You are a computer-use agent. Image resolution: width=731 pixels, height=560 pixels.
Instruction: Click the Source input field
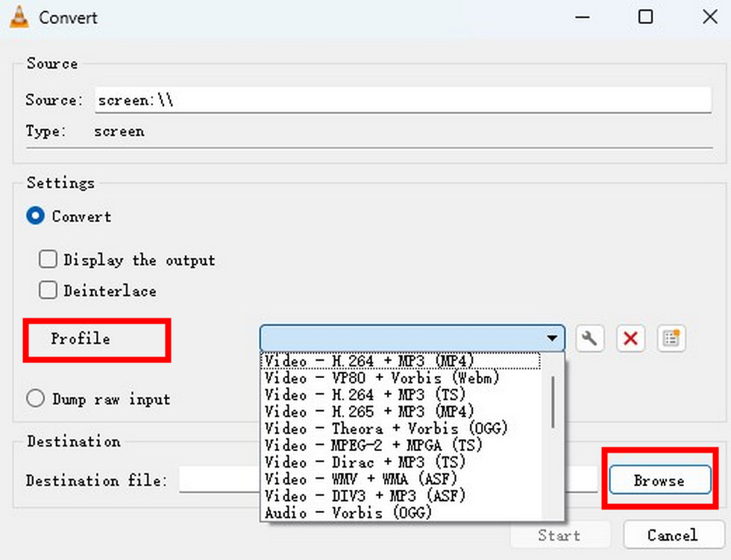(x=403, y=100)
